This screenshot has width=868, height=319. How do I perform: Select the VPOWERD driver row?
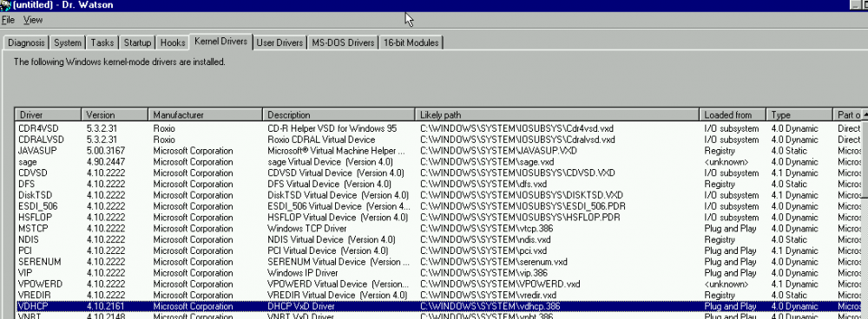[x=437, y=283]
